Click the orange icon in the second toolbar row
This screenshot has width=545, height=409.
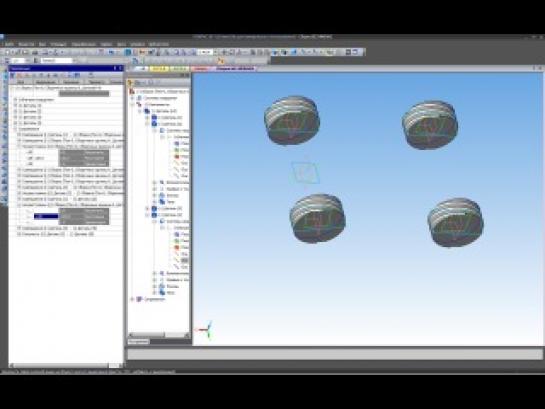(221, 60)
